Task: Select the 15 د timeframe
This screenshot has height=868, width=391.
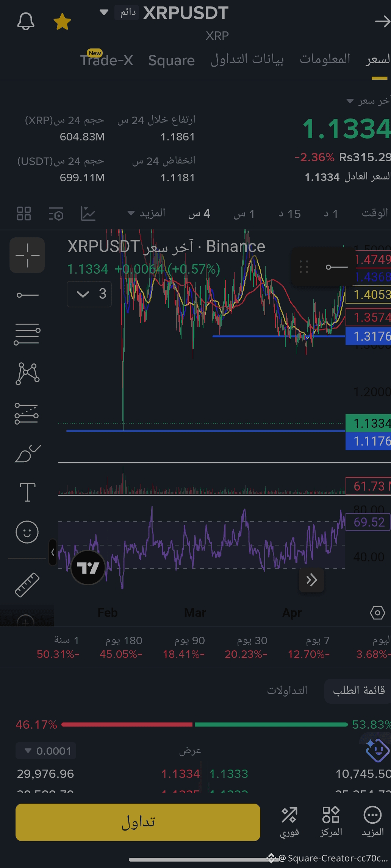Action: (289, 214)
